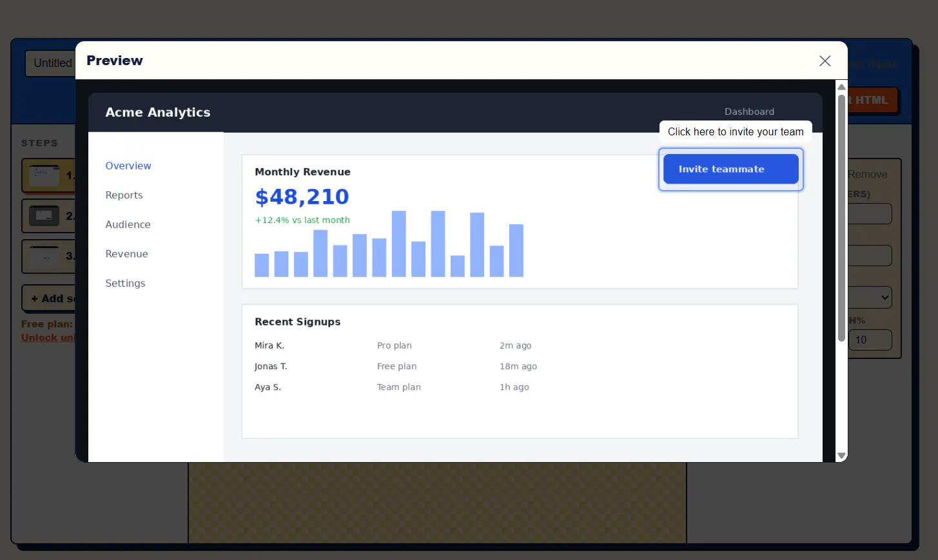The height and width of the screenshot is (560, 938).
Task: Click the Acme Analytics title
Action: pyautogui.click(x=158, y=112)
